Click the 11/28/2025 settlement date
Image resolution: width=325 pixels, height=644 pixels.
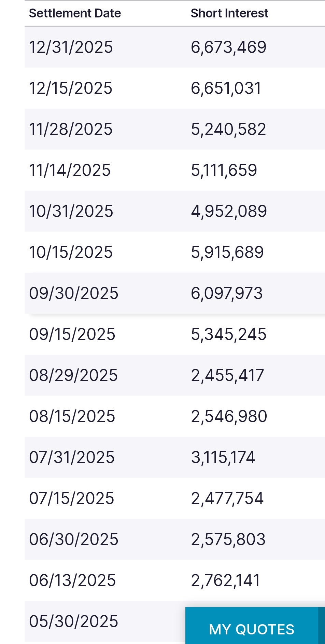coord(71,129)
